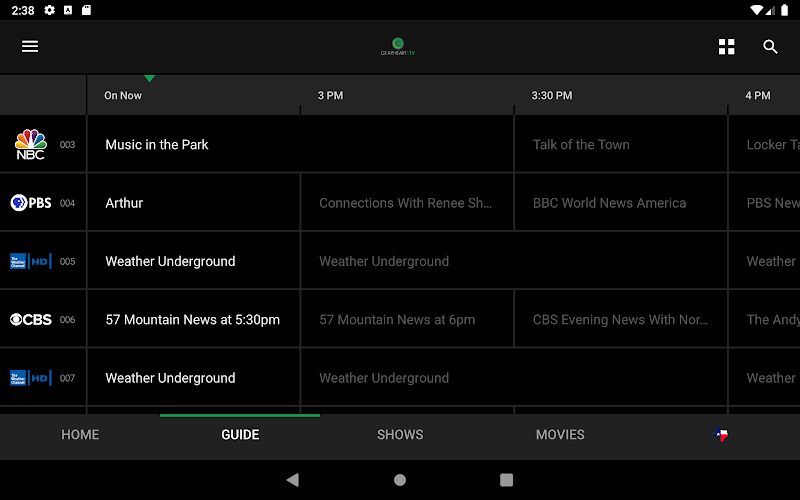Screen dimensions: 800x500
Task: Open the hamburger navigation menu
Action: 30,46
